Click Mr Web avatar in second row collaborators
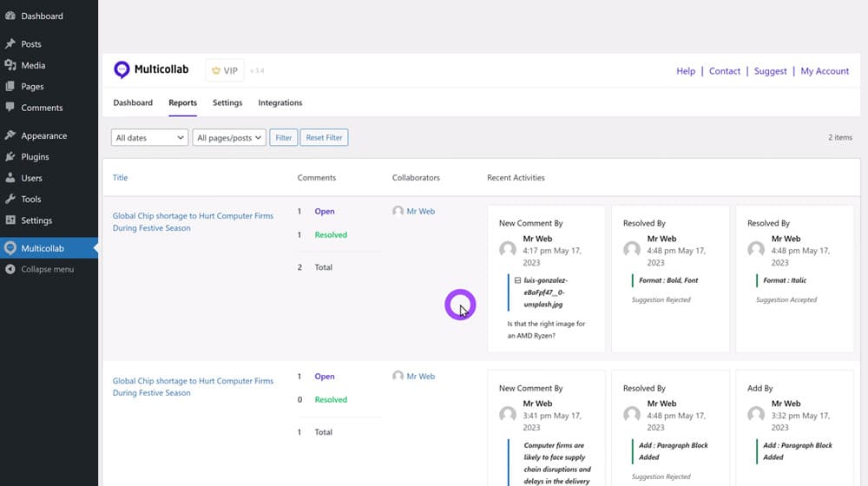The width and height of the screenshot is (868, 486). tap(398, 376)
